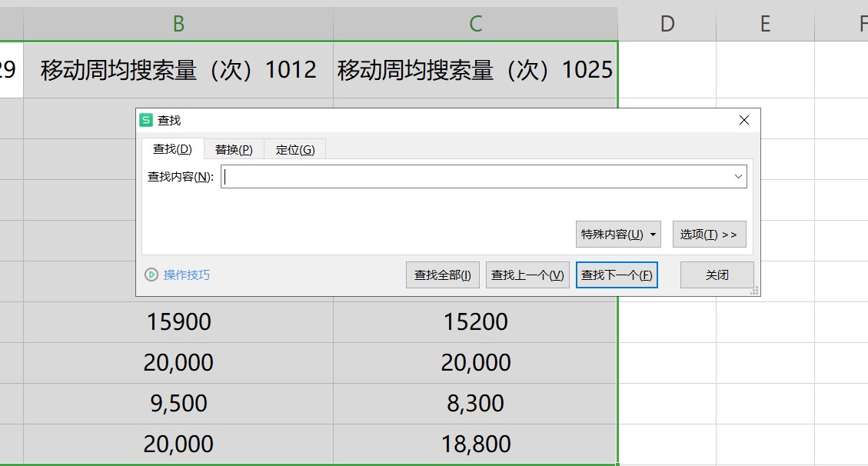Expand the 查找内容 history dropdown arrow
Viewport: 868px width, 466px height.
coord(738,177)
